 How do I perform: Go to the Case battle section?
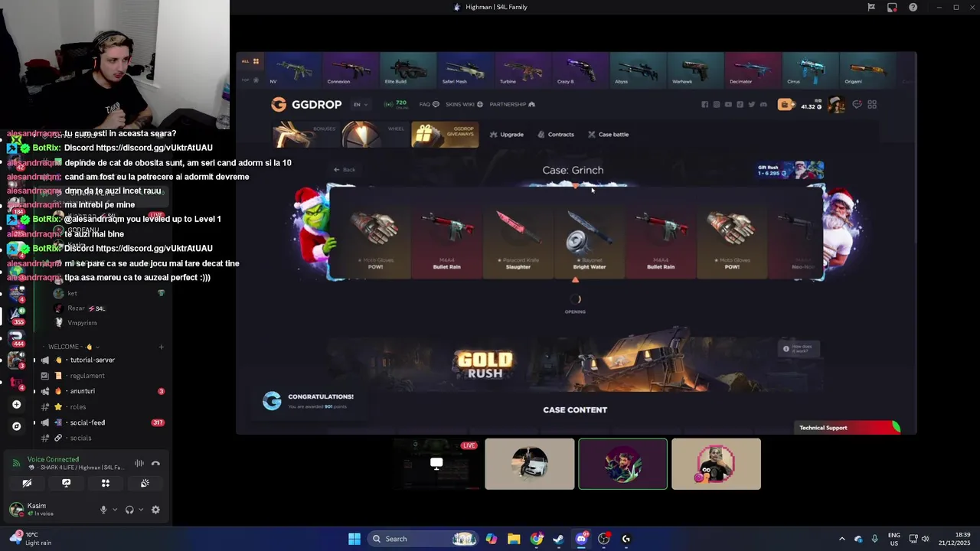pos(608,134)
